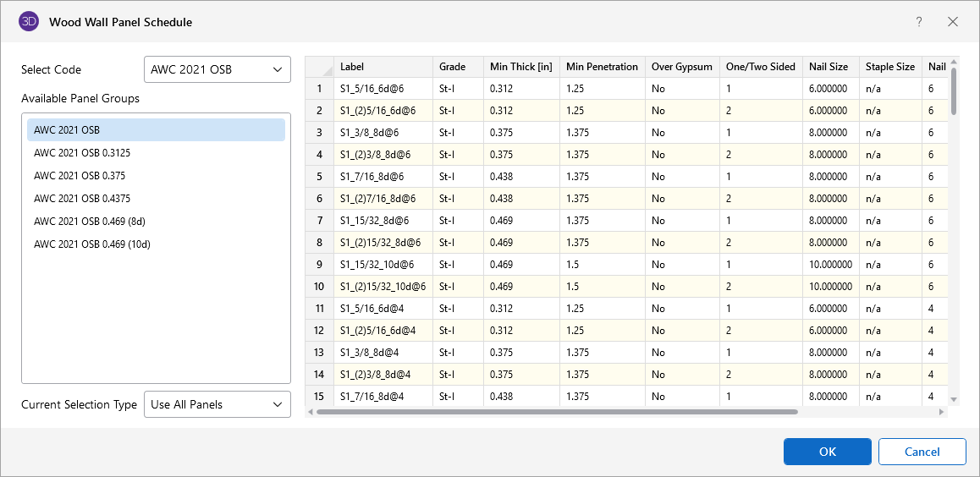This screenshot has height=477, width=980.
Task: Open the Select Code dropdown
Action: coord(217,69)
